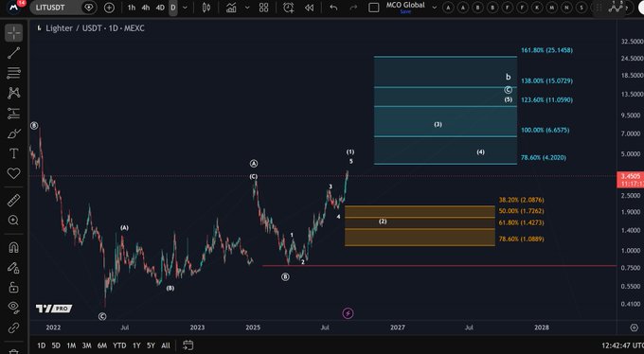
Task: Select the trend line drawing tool
Action: [13, 53]
